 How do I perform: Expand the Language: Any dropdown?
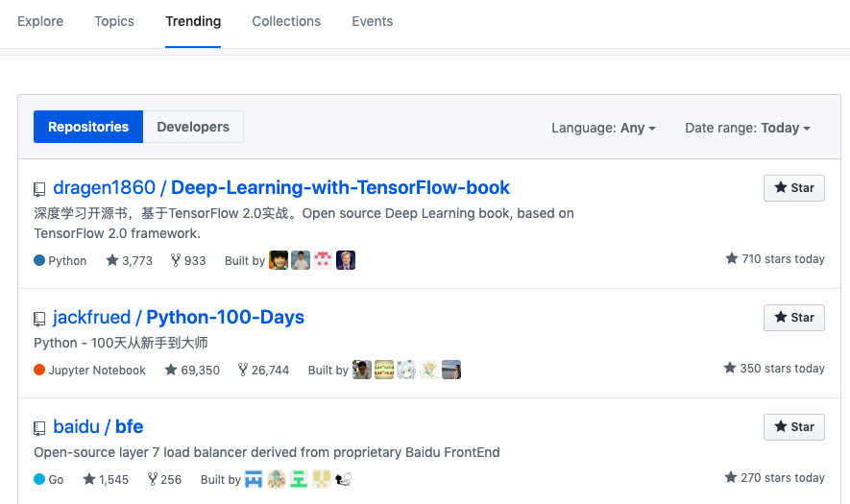coord(603,128)
